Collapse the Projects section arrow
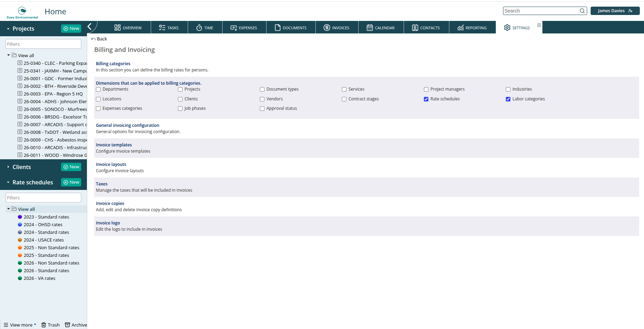The image size is (644, 329). click(8, 29)
